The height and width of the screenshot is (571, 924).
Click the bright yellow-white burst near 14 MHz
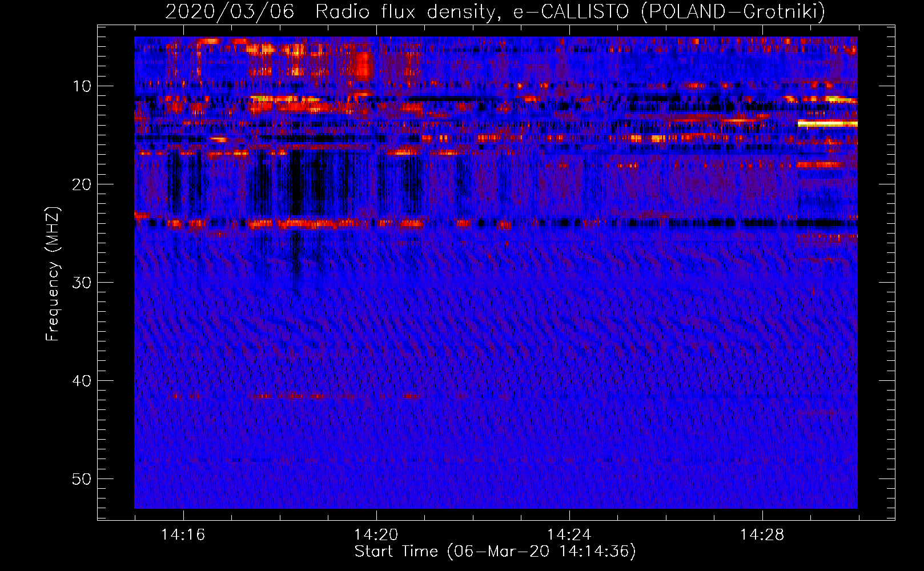click(x=827, y=123)
